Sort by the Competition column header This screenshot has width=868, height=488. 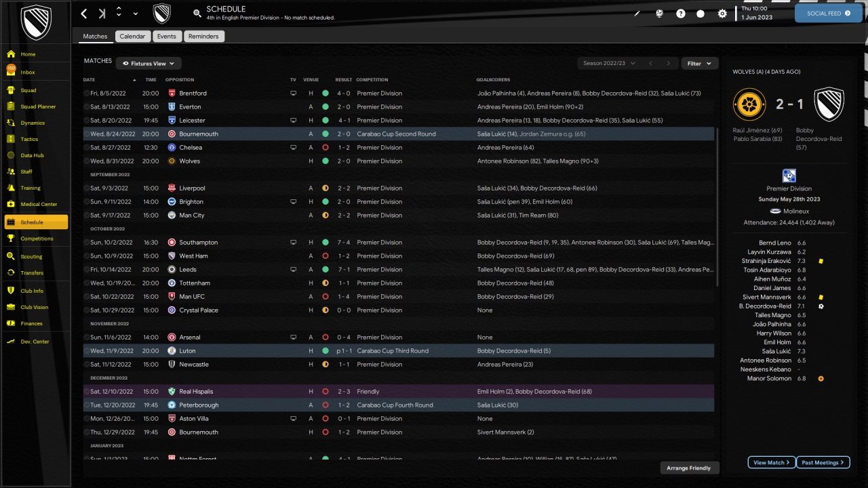372,80
